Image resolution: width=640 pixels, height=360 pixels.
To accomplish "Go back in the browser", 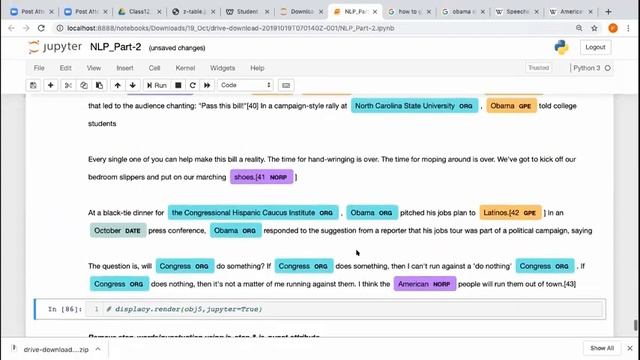I will 11,28.
